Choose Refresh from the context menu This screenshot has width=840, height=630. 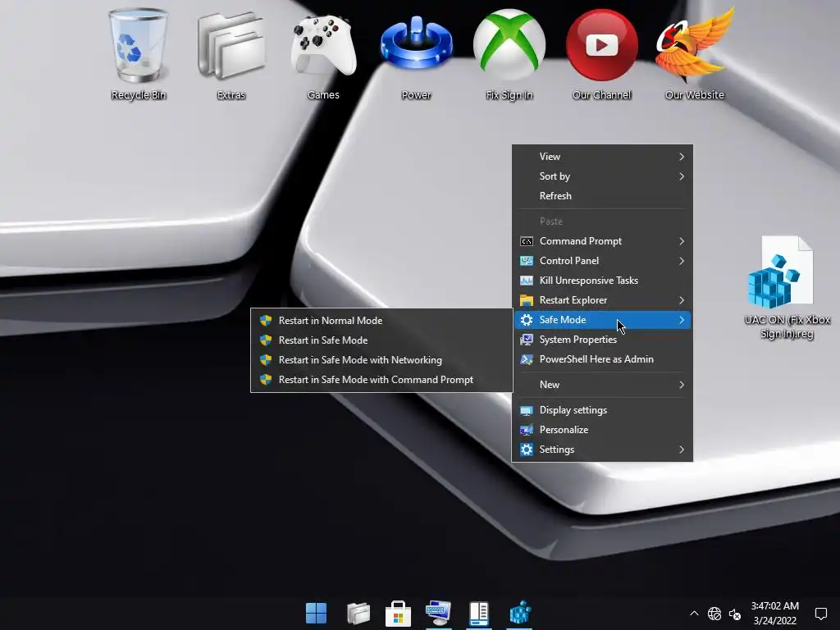click(602, 196)
